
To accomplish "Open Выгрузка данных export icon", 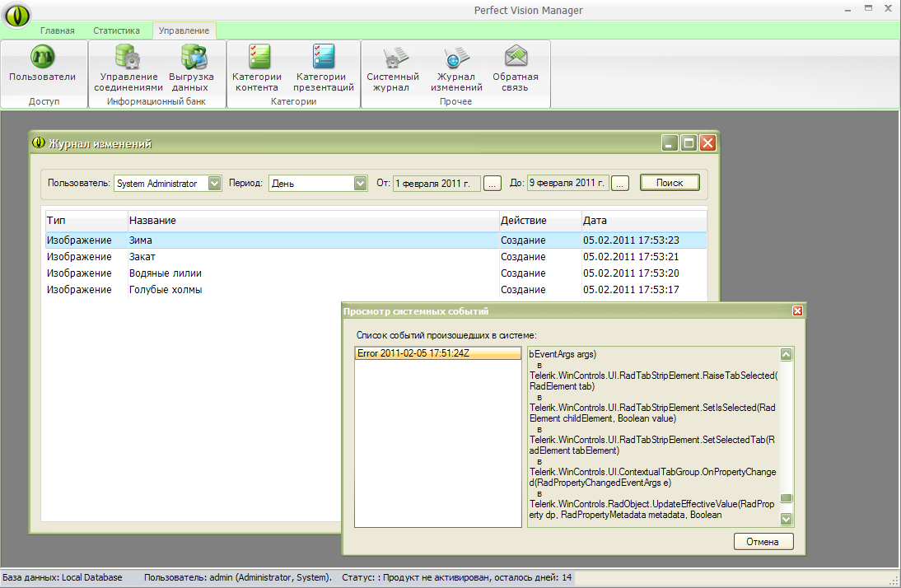I will click(x=194, y=57).
